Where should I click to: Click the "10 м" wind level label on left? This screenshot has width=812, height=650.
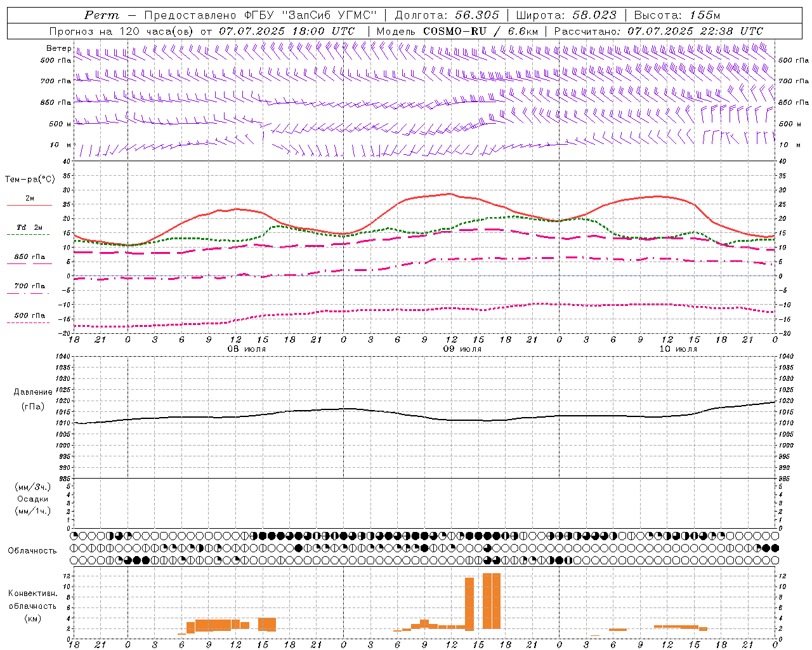61,145
